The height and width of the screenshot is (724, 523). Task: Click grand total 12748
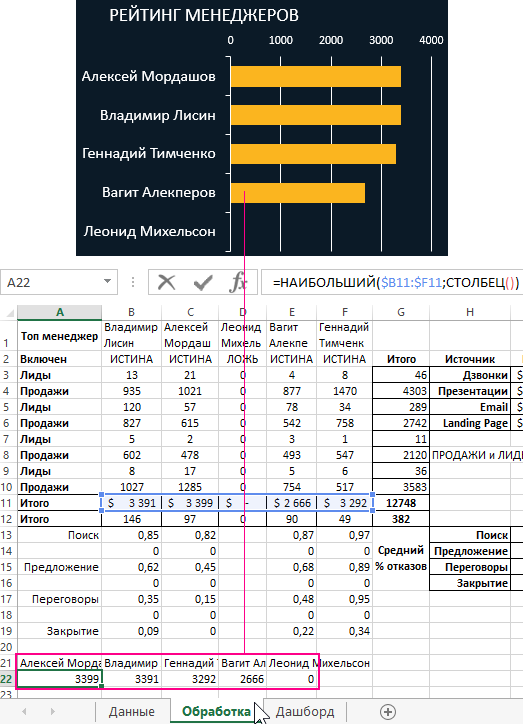[401, 503]
